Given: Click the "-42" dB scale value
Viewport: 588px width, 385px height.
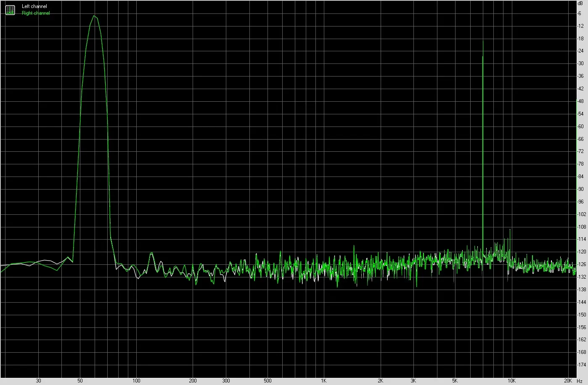Looking at the screenshot, I should point(580,89).
